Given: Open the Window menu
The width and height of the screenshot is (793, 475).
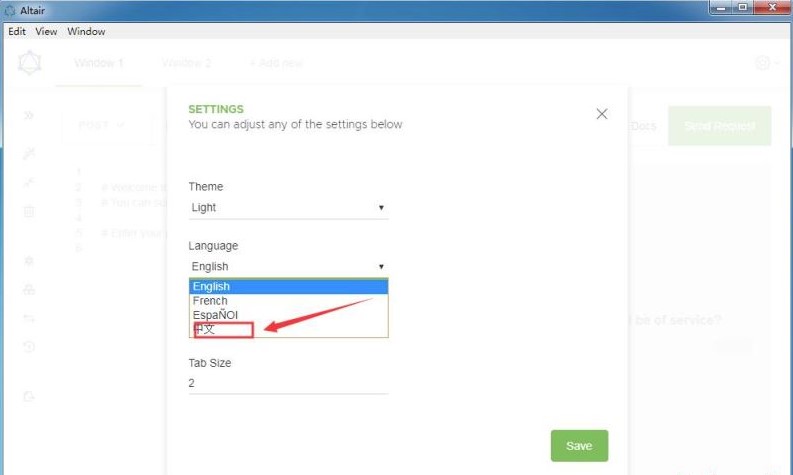Looking at the screenshot, I should tap(86, 31).
